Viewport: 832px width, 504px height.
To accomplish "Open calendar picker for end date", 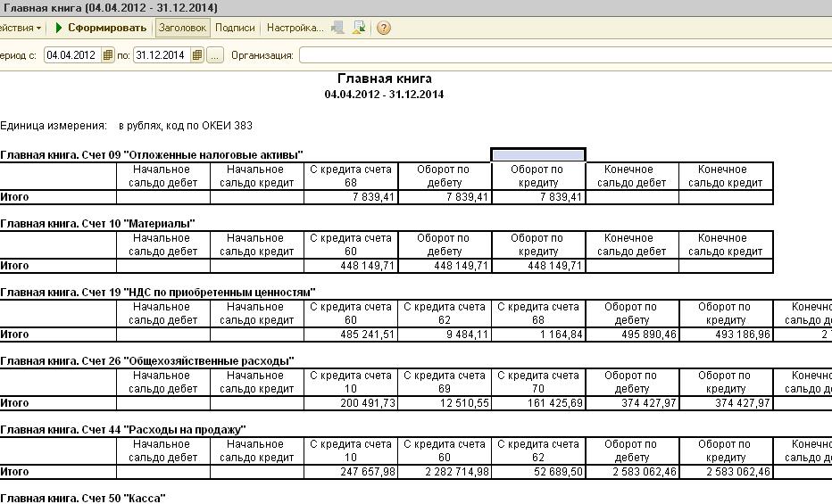I will pos(197,55).
